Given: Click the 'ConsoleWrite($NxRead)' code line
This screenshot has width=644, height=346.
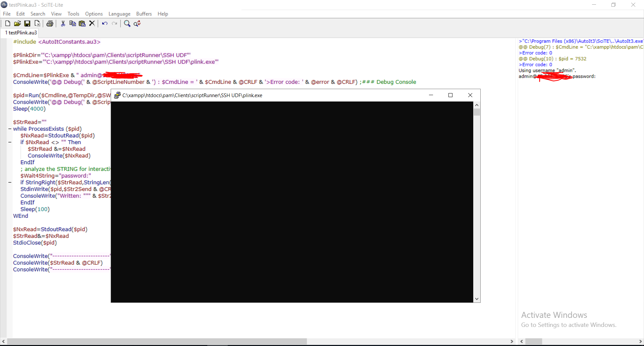Looking at the screenshot, I should (59, 156).
